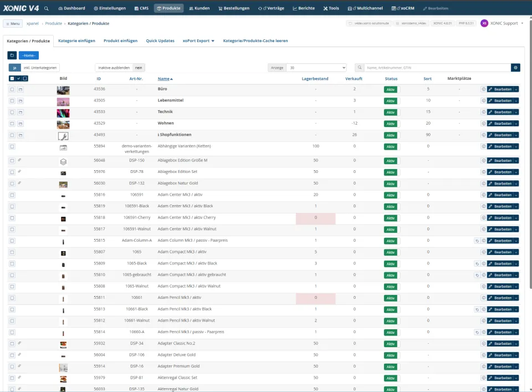The width and height of the screenshot is (532, 392).
Task: Toggle the Aktiv status of Ablagebox Edition Set
Action: [x=392, y=172]
